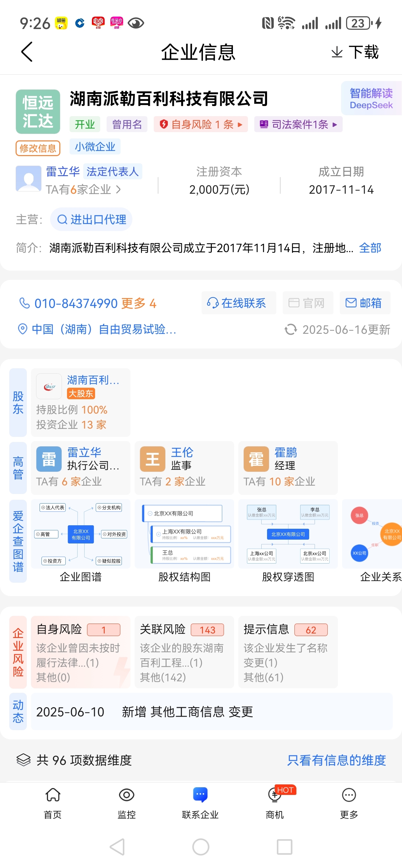This screenshot has height=868, width=402.
Task: Tap the legal representative avatar
Action: 28,179
